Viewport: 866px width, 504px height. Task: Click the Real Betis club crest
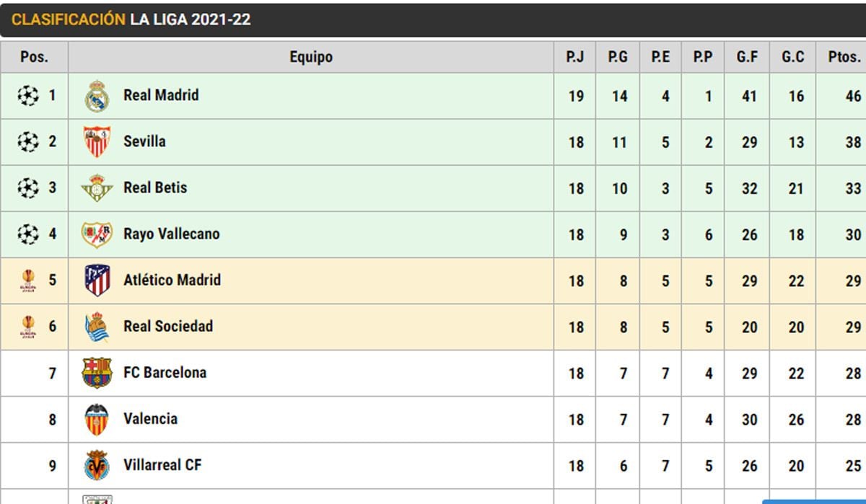click(97, 188)
